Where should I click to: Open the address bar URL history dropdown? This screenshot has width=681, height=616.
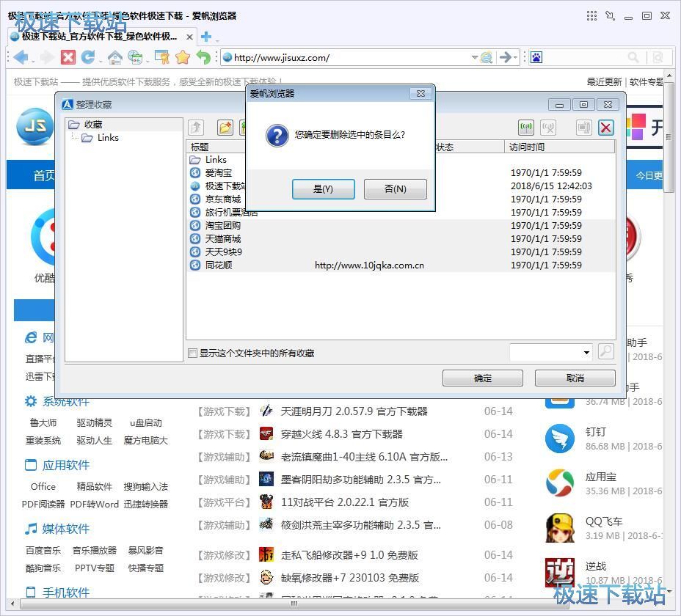[475, 57]
